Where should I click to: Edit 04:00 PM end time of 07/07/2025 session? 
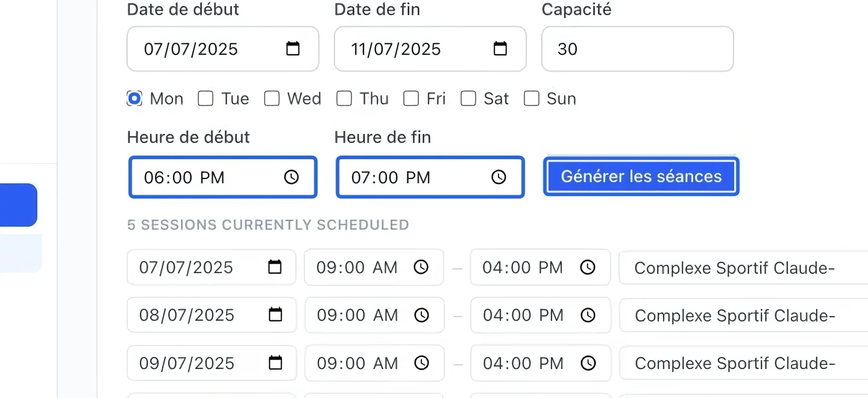coord(541,267)
